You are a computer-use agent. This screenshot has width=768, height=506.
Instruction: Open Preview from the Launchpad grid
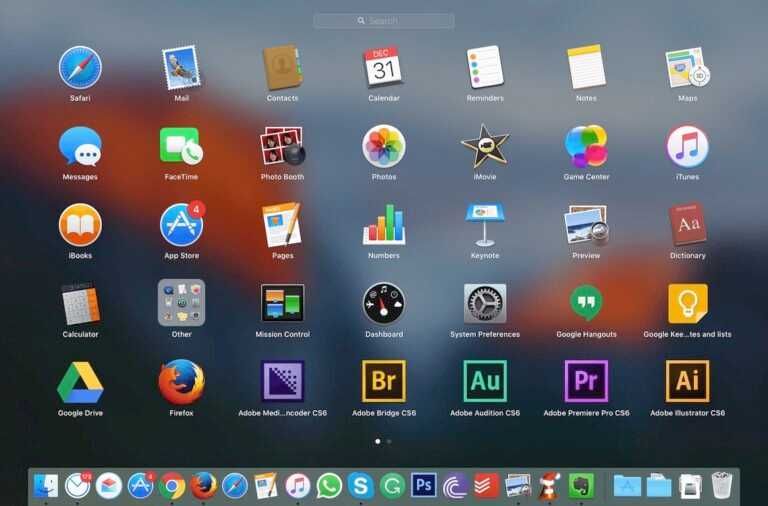point(586,225)
